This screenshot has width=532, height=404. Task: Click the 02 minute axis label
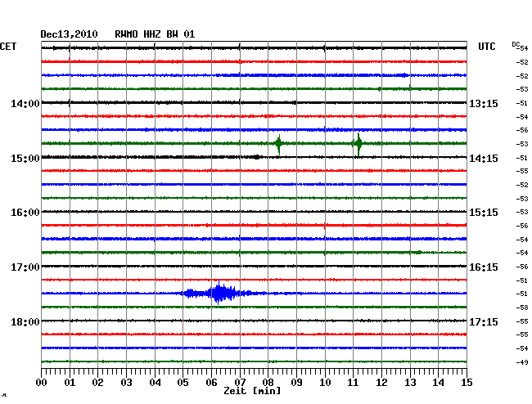click(x=97, y=383)
